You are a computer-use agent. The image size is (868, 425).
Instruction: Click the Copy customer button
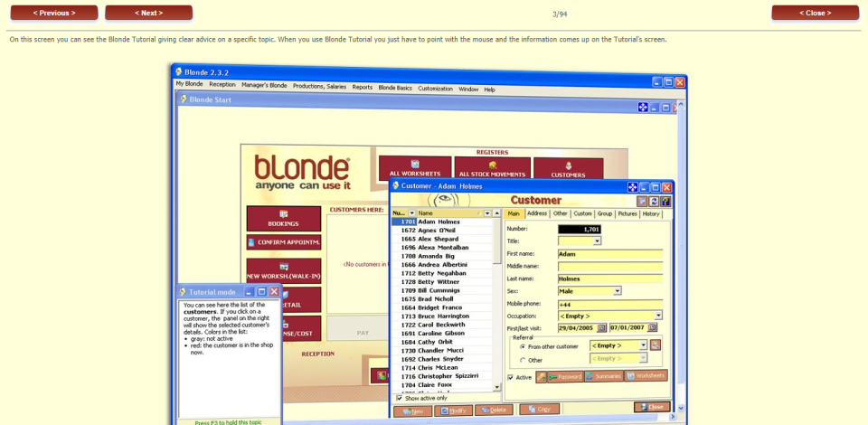[x=539, y=409]
